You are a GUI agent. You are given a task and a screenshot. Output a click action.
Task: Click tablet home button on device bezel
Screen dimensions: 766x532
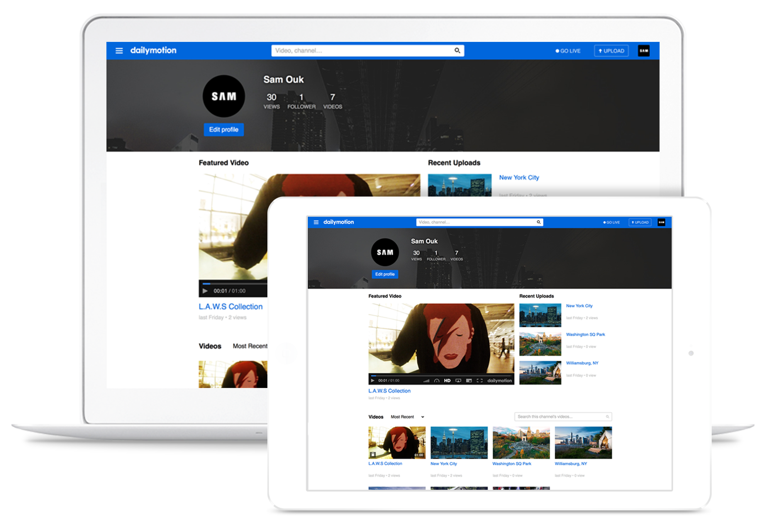point(691,353)
